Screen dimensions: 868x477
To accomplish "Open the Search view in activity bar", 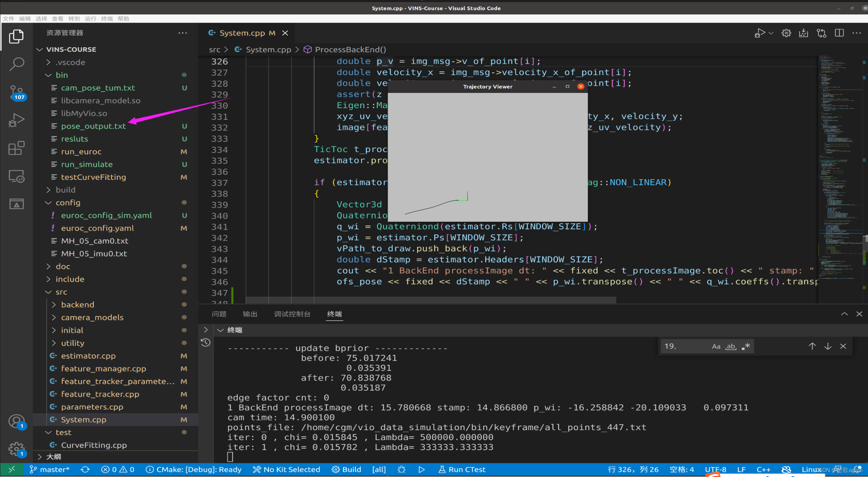I will [x=16, y=64].
